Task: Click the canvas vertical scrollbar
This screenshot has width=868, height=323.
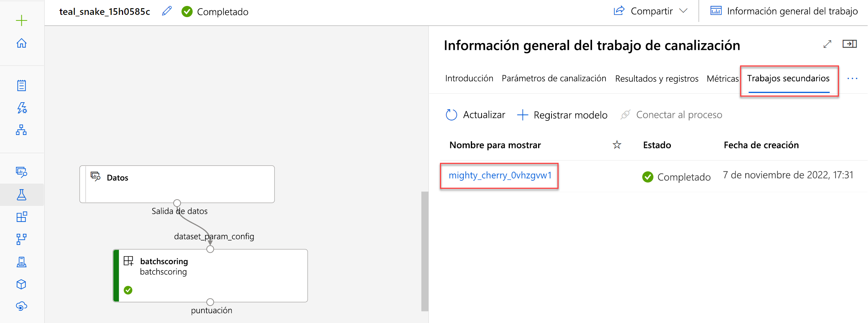Action: click(x=425, y=251)
